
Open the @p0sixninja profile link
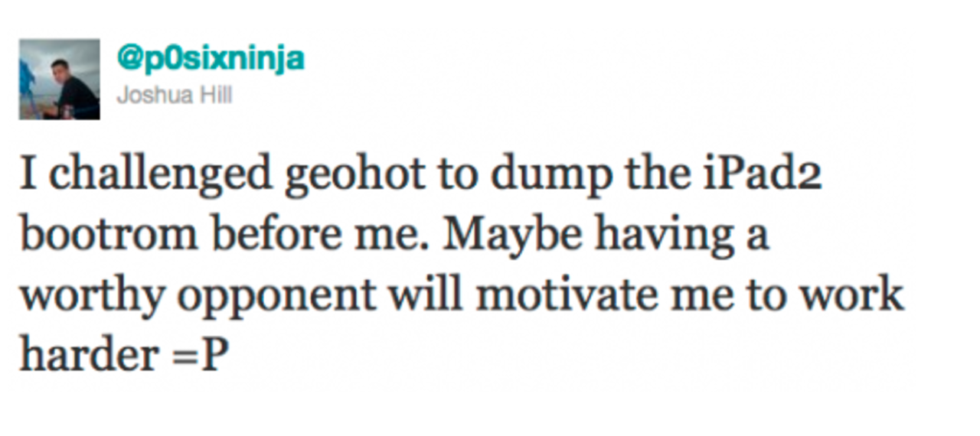click(x=211, y=57)
